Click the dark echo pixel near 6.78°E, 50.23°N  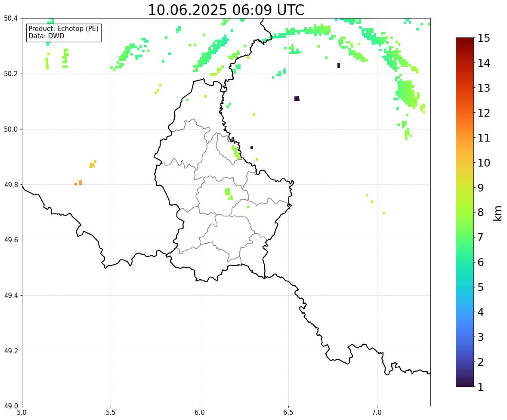coord(339,65)
